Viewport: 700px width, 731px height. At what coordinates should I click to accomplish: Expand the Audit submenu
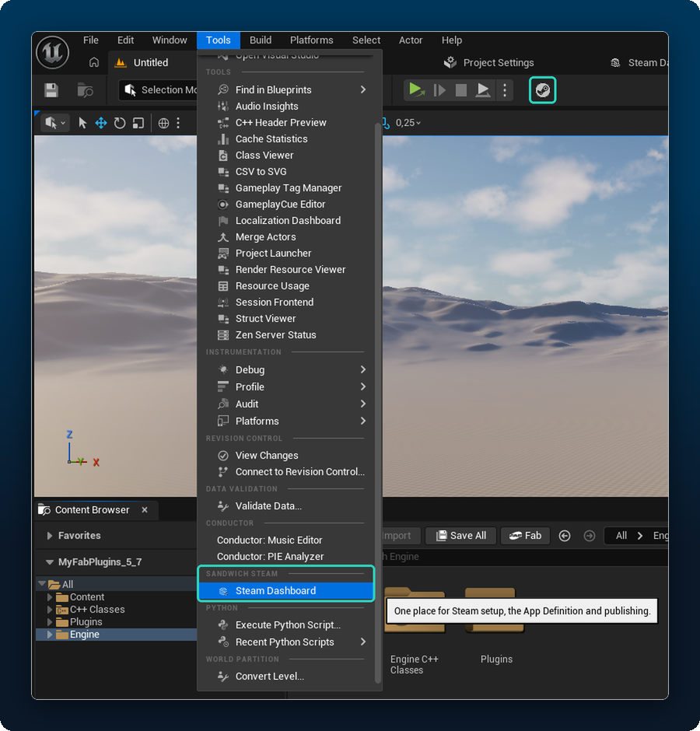click(289, 404)
